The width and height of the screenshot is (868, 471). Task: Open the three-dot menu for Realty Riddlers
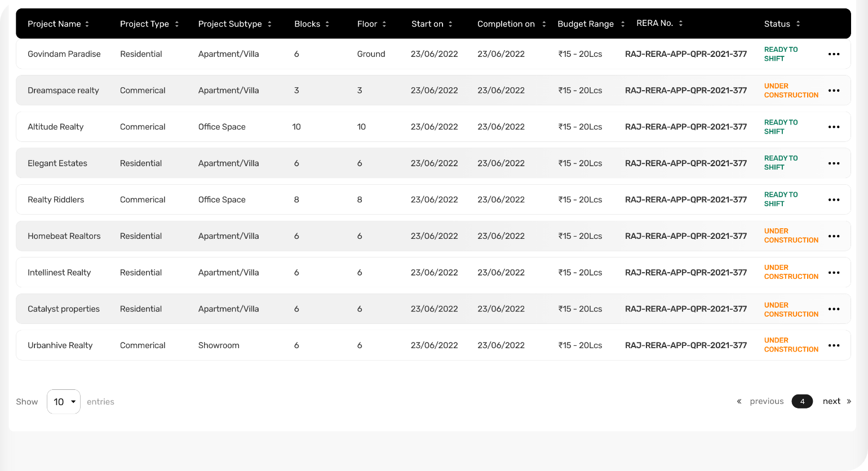[834, 199]
